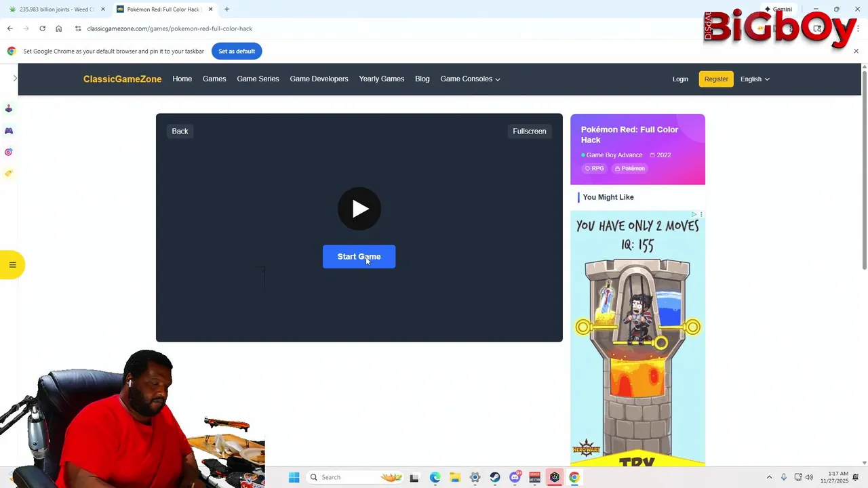
Task: Open the tower puzzle advertisement image
Action: (637, 338)
